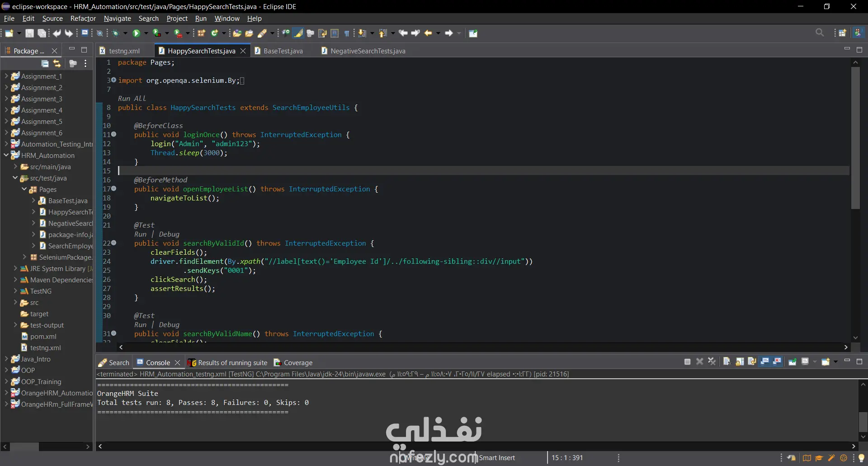
Task: Open the Refactor menu
Action: click(83, 19)
